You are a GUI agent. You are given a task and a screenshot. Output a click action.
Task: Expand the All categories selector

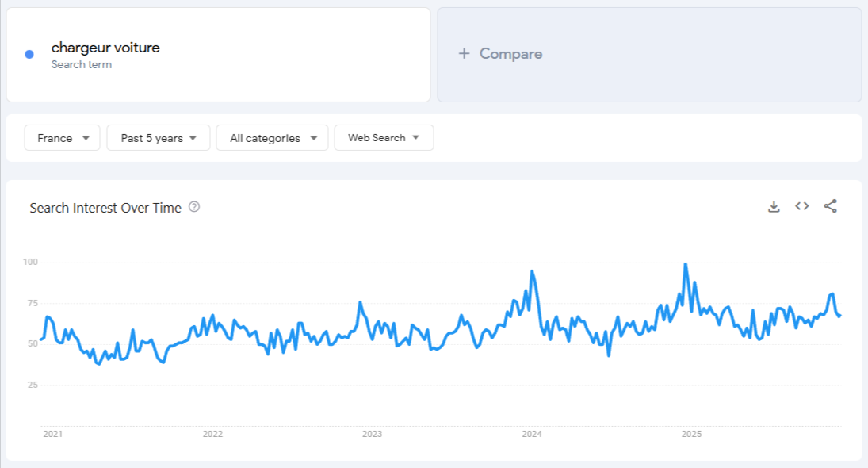pyautogui.click(x=272, y=137)
